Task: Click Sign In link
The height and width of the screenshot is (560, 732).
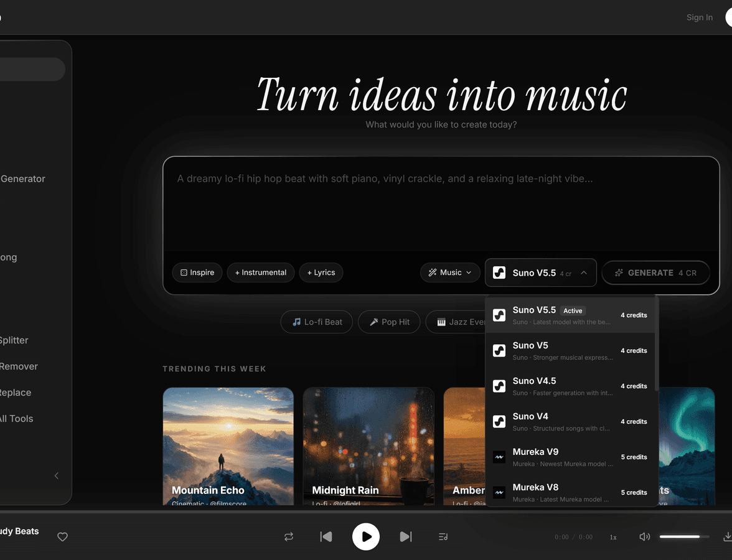Action: click(700, 17)
